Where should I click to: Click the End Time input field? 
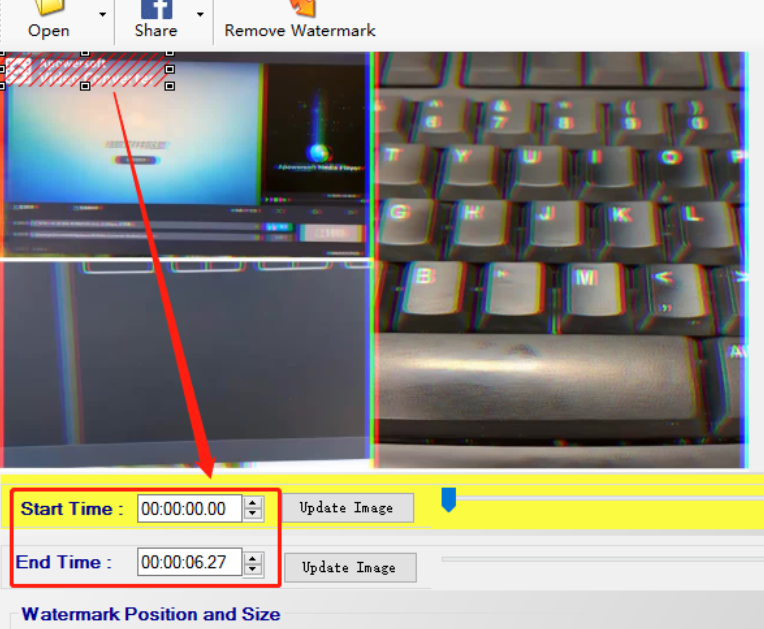point(190,562)
